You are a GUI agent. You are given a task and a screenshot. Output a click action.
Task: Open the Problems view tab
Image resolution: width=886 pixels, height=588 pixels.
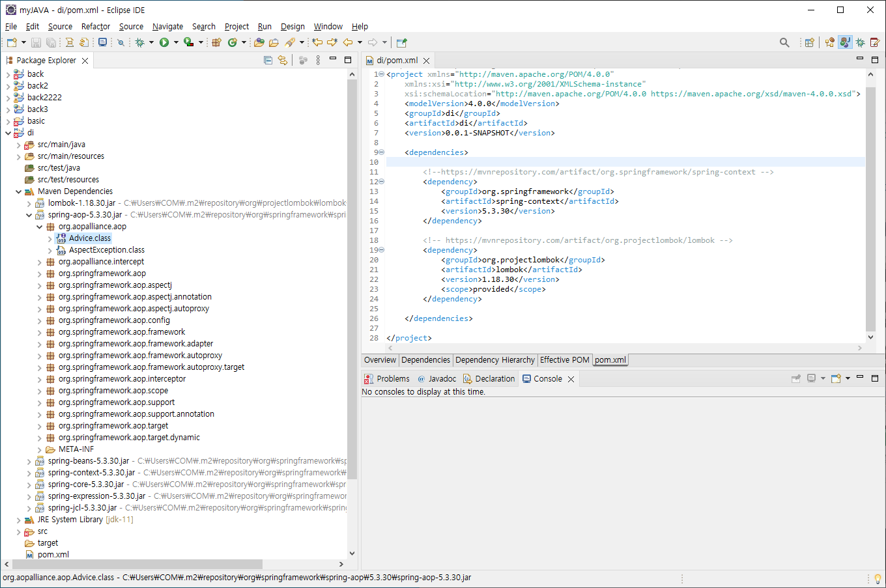tap(387, 378)
